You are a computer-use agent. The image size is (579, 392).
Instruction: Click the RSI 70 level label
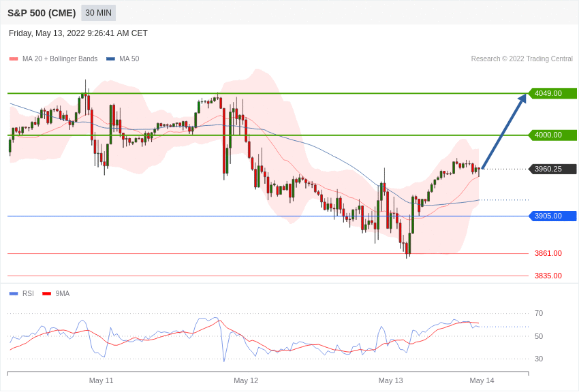tap(539, 313)
